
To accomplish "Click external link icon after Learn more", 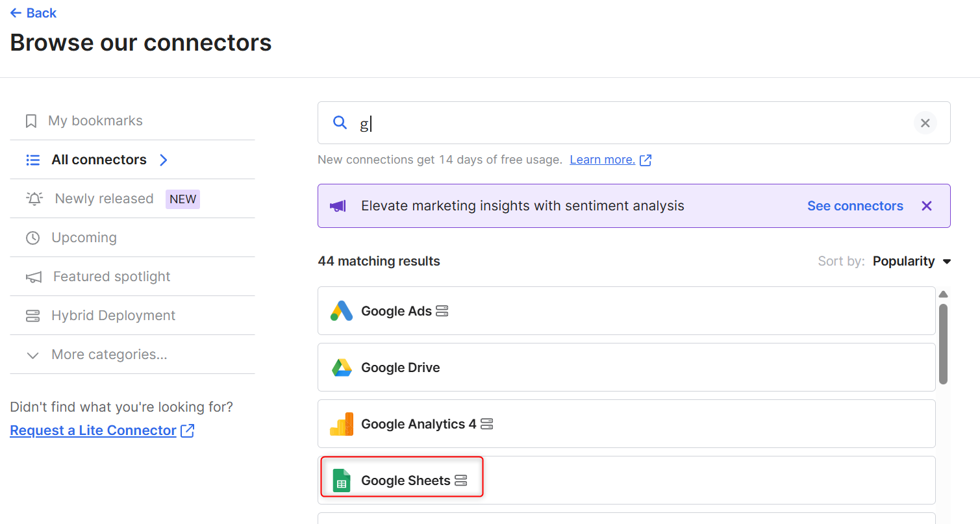I will pos(646,160).
